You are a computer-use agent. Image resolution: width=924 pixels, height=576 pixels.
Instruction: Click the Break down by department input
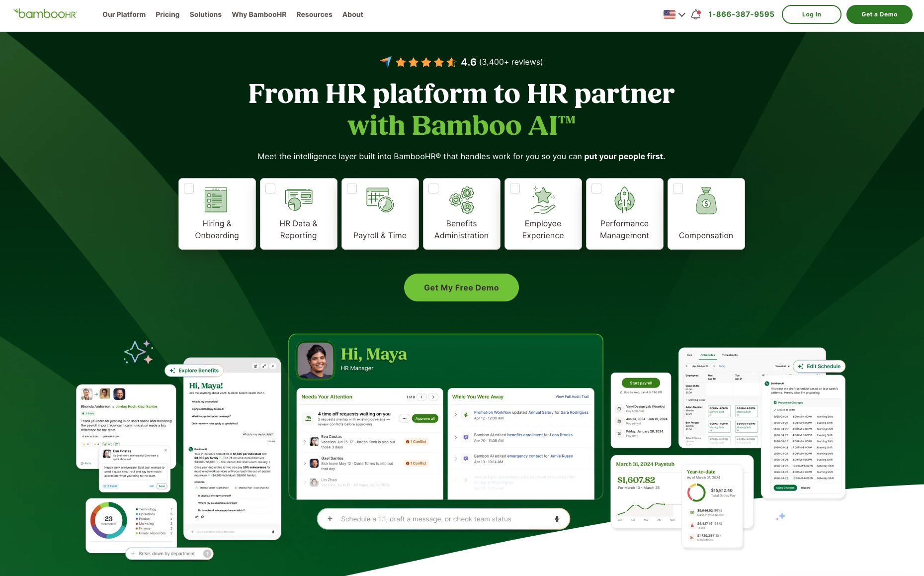(169, 554)
